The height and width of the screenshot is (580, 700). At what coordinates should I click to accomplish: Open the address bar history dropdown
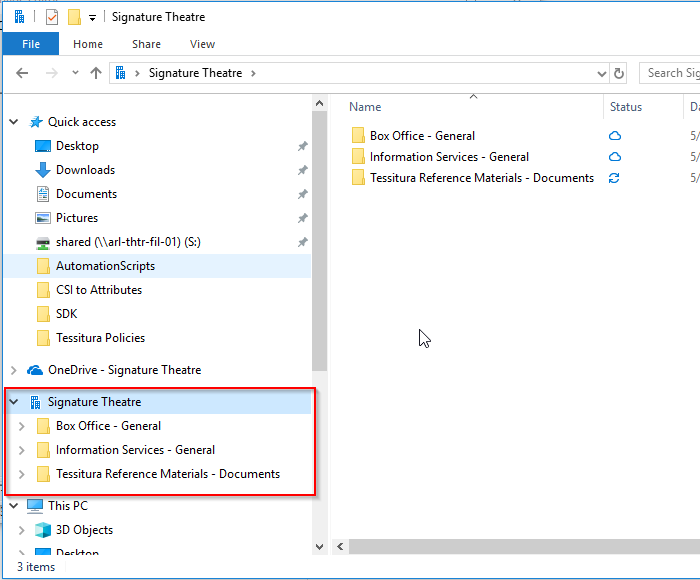point(601,73)
